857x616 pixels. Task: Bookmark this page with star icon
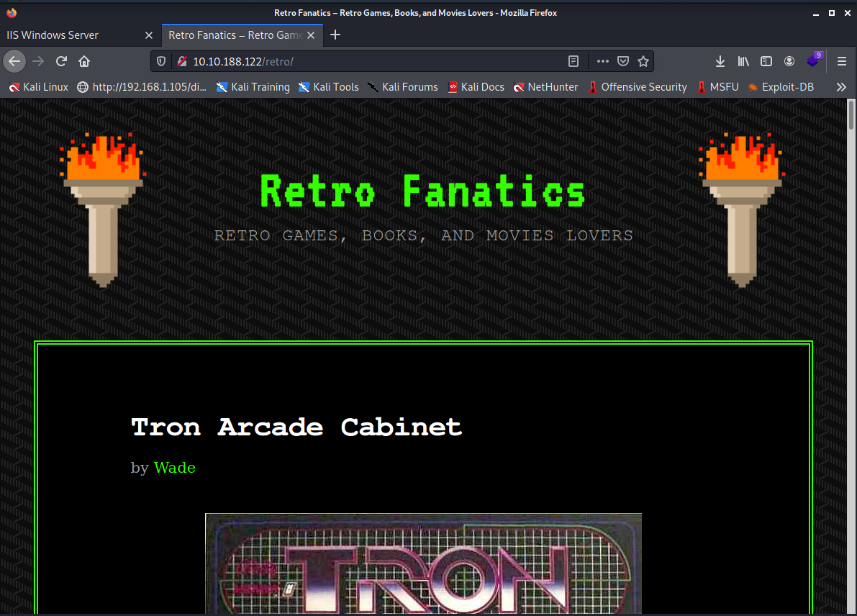pos(643,61)
